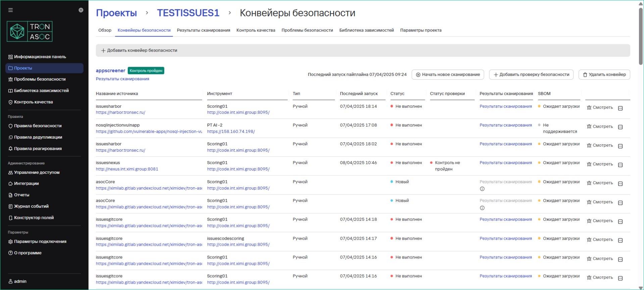Click the globe language icon in sidebar
This screenshot has height=290, width=644.
click(81, 10)
